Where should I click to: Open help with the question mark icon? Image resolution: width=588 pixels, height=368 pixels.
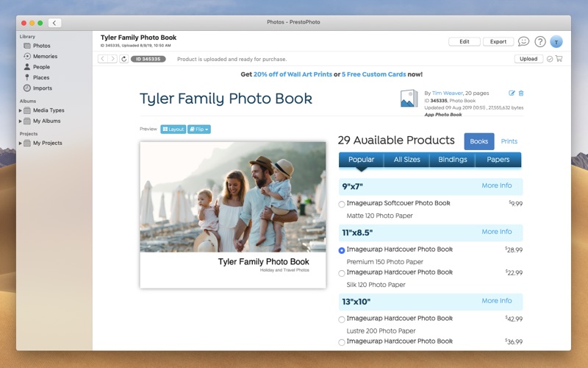click(540, 41)
